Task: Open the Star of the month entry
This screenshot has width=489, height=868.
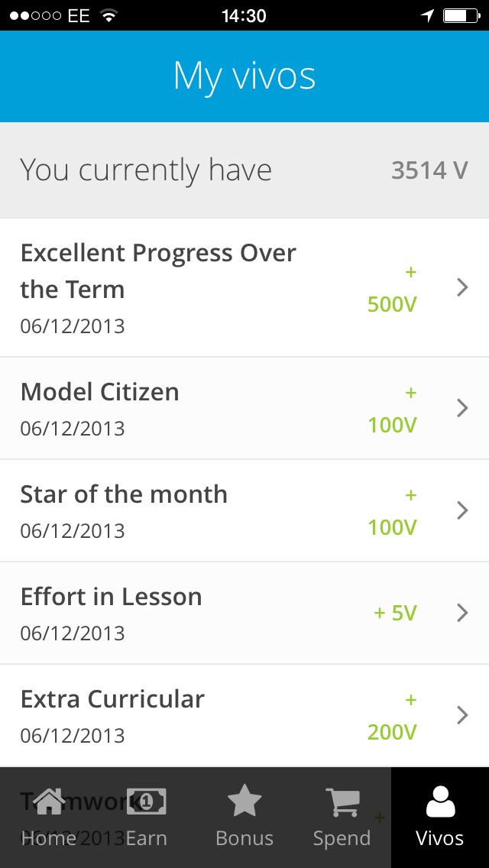Action: (124, 494)
